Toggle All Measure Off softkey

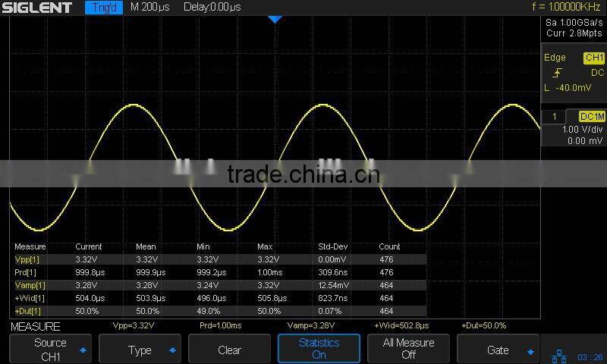[x=408, y=349]
